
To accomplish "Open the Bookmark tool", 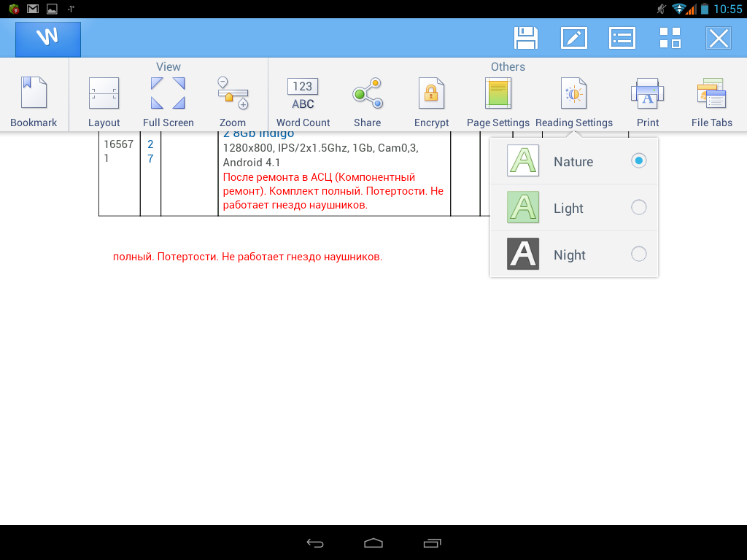I will coord(34,101).
